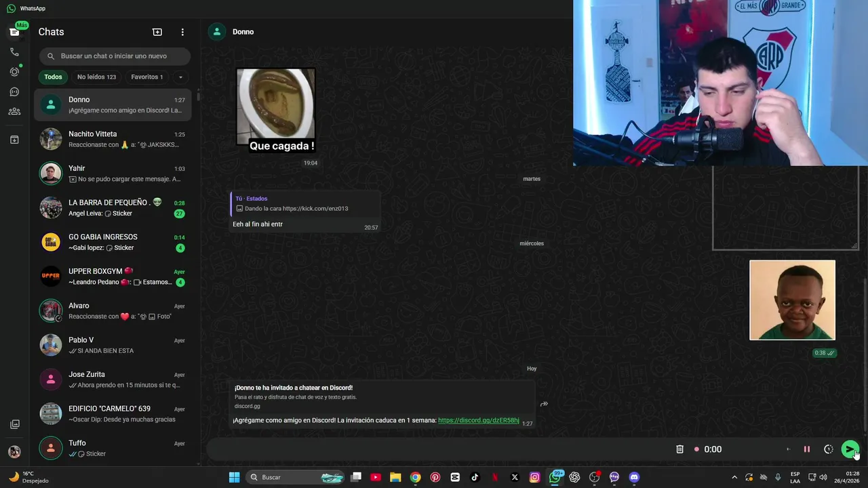Select the Todos chat filter
The width and height of the screenshot is (868, 488).
click(53, 77)
